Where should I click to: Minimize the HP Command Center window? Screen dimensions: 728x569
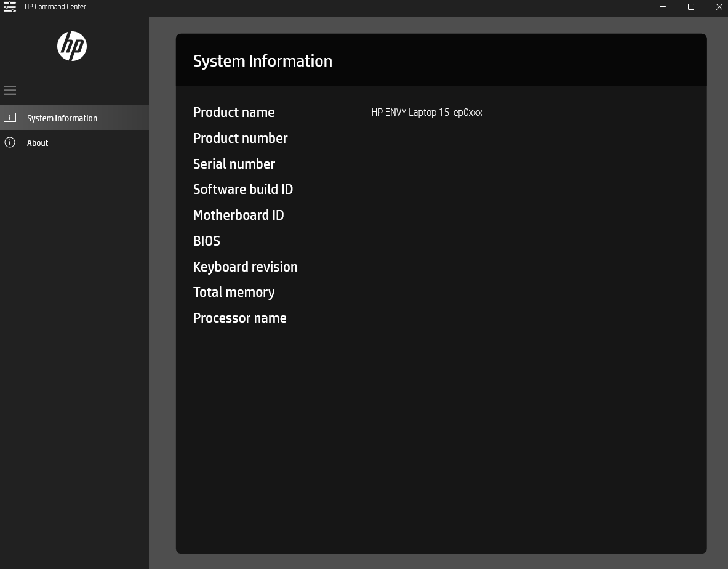click(x=663, y=7)
